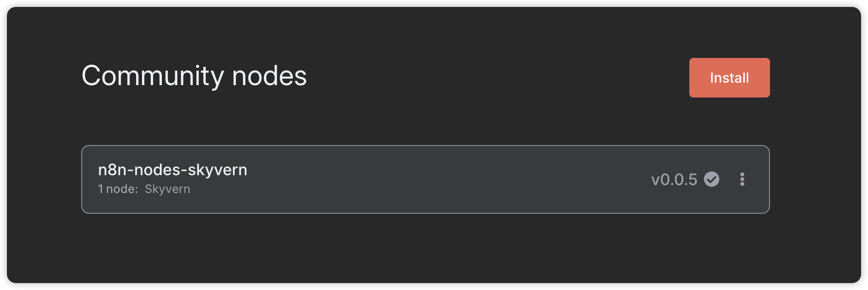Click the Skyvern node name in subtitle
The height and width of the screenshot is (290, 868).
167,189
